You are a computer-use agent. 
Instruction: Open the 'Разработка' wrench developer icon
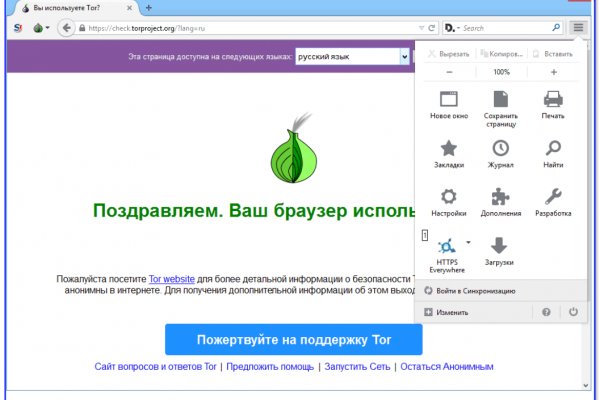(x=553, y=196)
